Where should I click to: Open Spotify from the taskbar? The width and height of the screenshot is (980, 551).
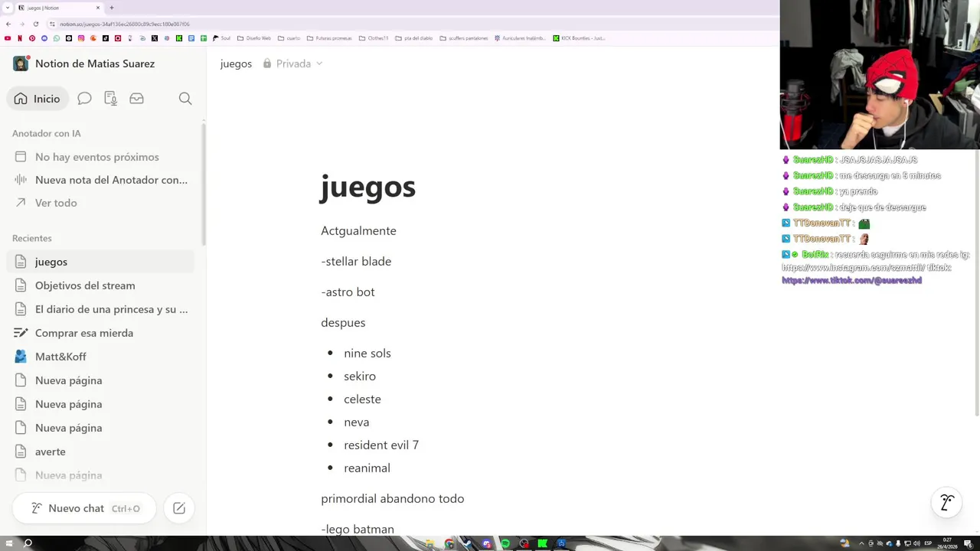[x=505, y=543]
